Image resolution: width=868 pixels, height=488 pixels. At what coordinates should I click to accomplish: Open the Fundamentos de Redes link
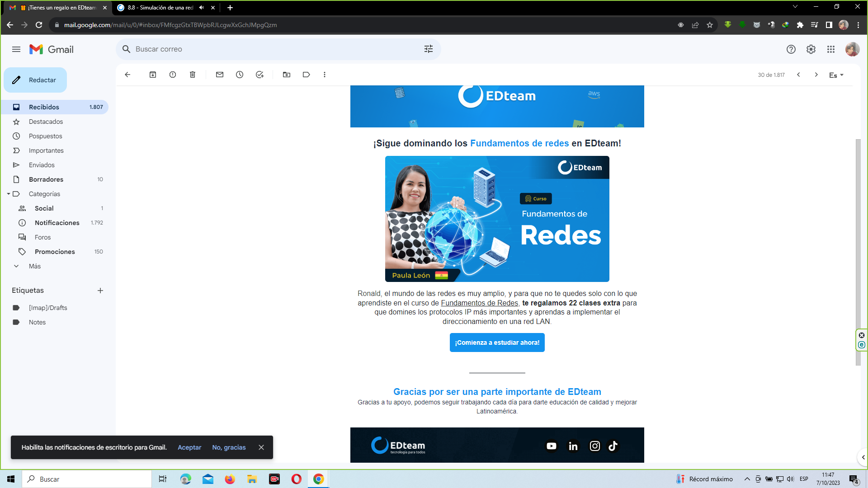point(480,303)
